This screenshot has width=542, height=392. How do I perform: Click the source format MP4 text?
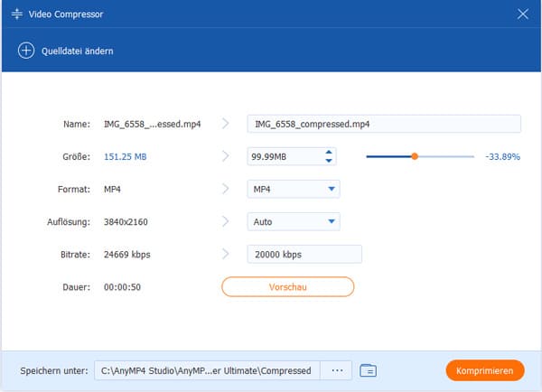pyautogui.click(x=112, y=190)
